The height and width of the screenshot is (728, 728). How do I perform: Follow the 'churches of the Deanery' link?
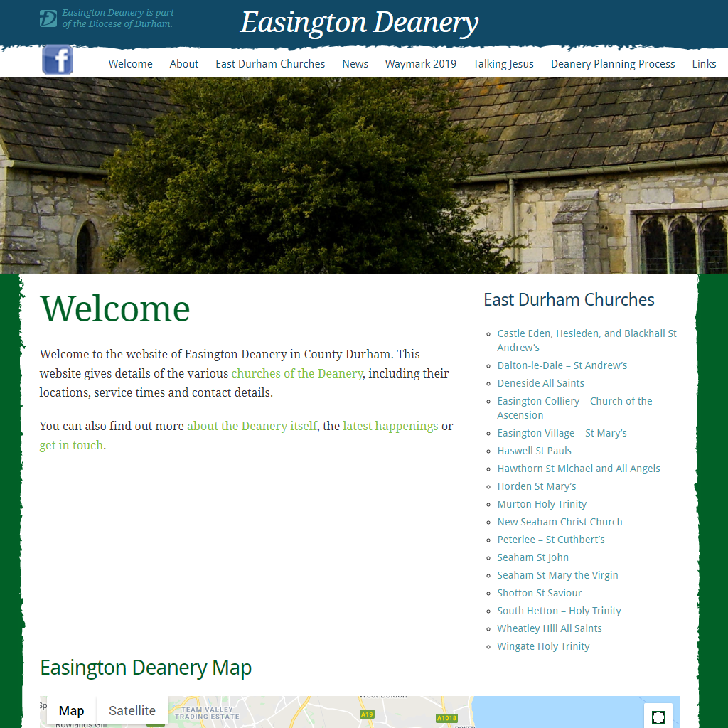(296, 374)
